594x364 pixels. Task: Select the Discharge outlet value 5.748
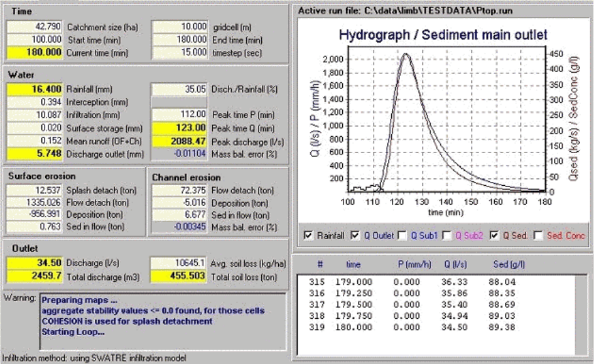35,154
